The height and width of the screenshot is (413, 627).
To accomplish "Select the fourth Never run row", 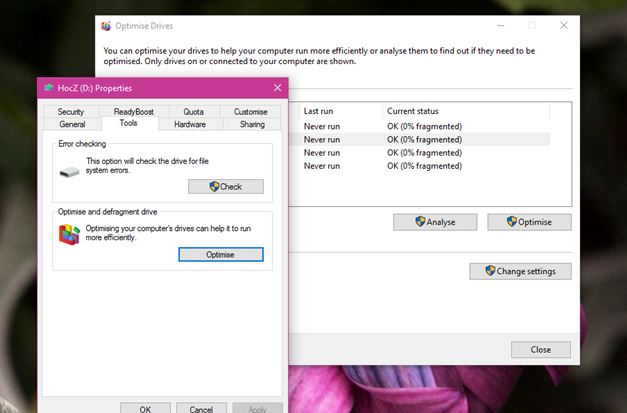I will pos(419,166).
